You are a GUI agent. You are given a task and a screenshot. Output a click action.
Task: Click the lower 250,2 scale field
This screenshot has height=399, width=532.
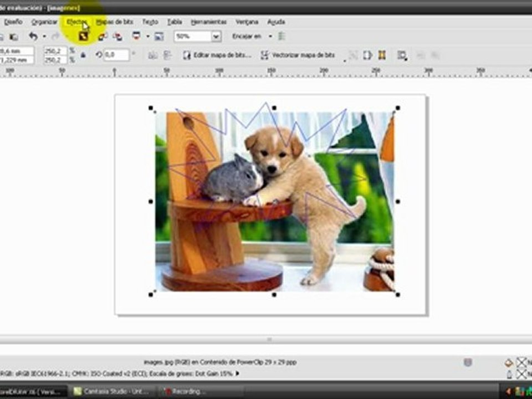click(x=56, y=60)
